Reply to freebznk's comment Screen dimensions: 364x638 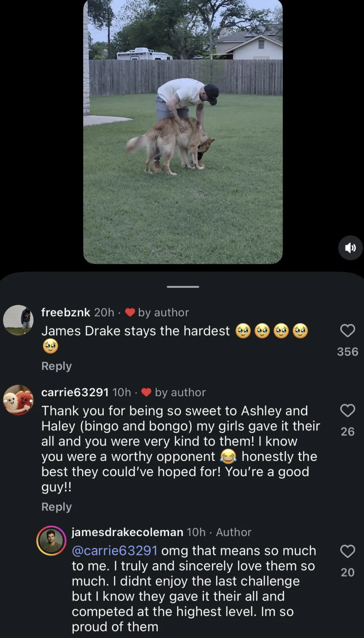pyautogui.click(x=56, y=366)
